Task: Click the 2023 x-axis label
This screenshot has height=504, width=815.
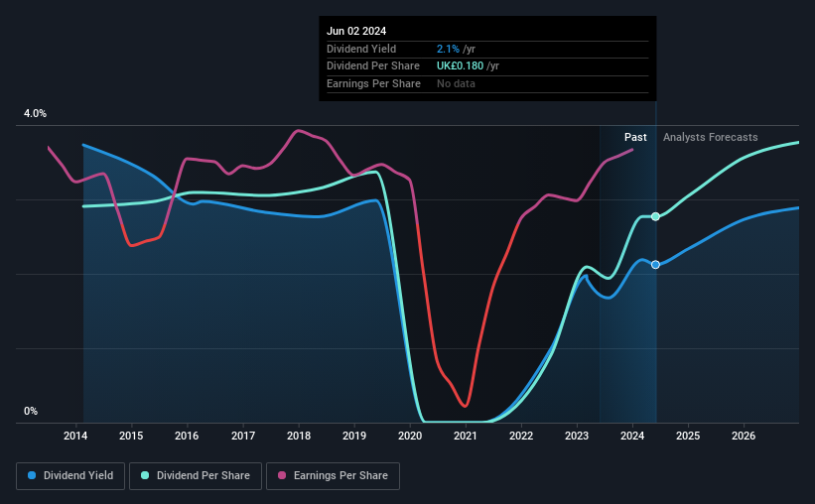Action: pyautogui.click(x=577, y=436)
